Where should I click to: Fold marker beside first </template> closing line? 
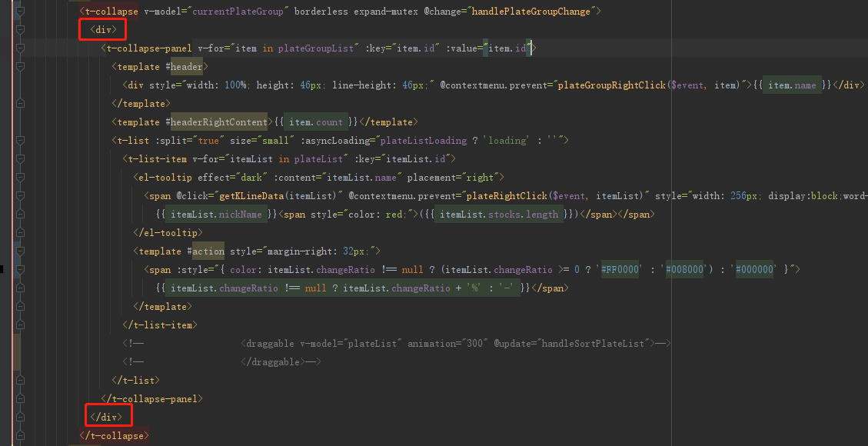coord(21,104)
